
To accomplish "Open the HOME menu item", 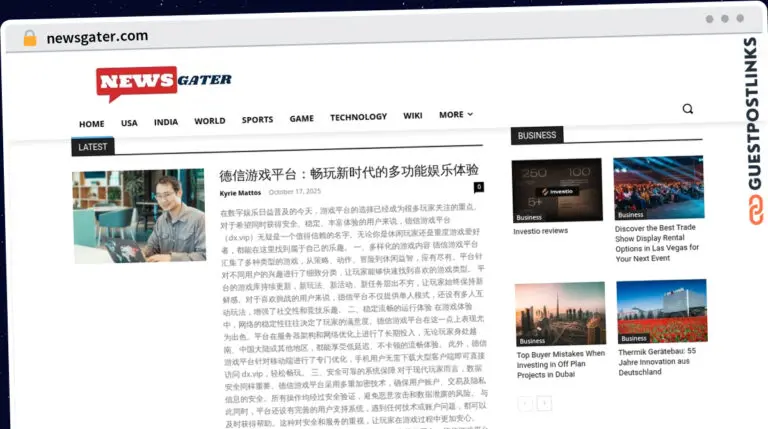I will coord(92,124).
